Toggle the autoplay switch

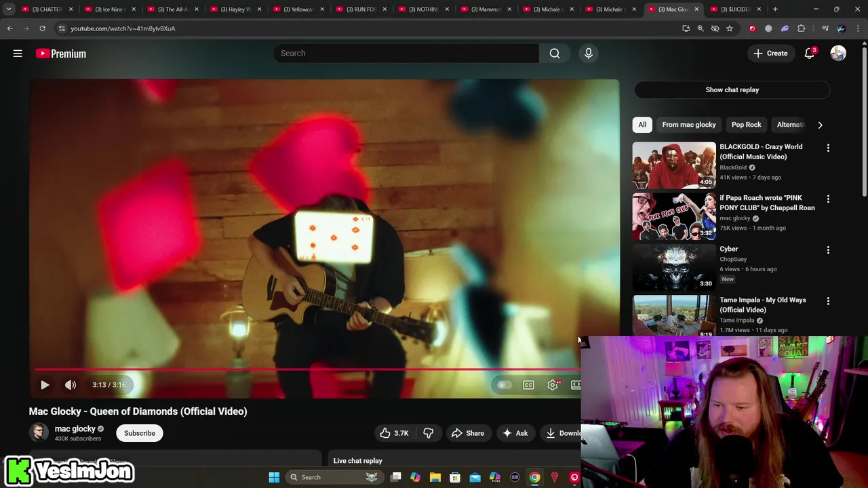point(503,385)
